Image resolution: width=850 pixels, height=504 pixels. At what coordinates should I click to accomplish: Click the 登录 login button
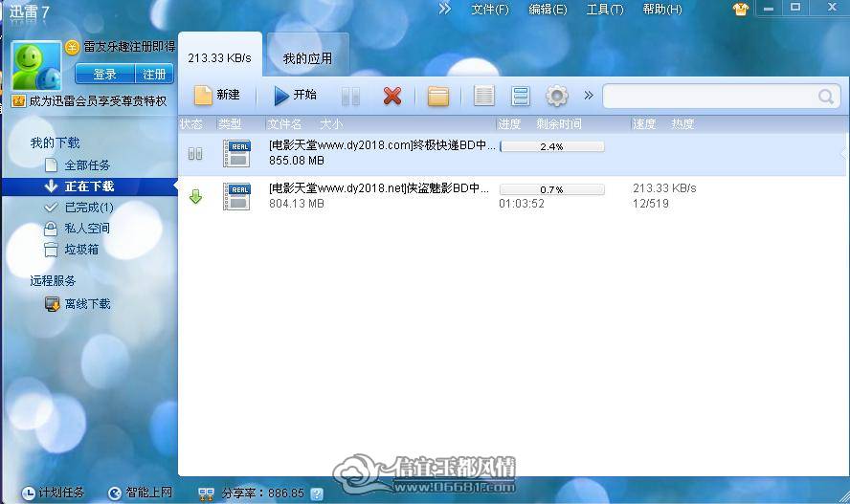point(104,74)
